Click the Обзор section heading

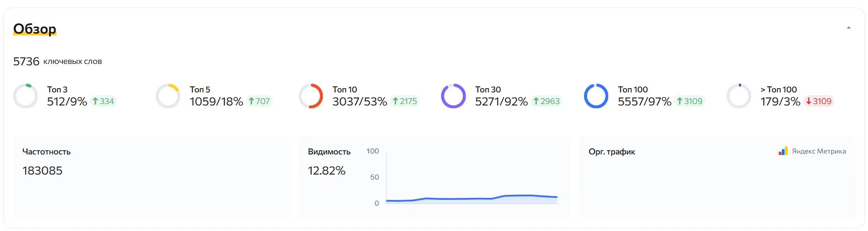click(x=35, y=29)
